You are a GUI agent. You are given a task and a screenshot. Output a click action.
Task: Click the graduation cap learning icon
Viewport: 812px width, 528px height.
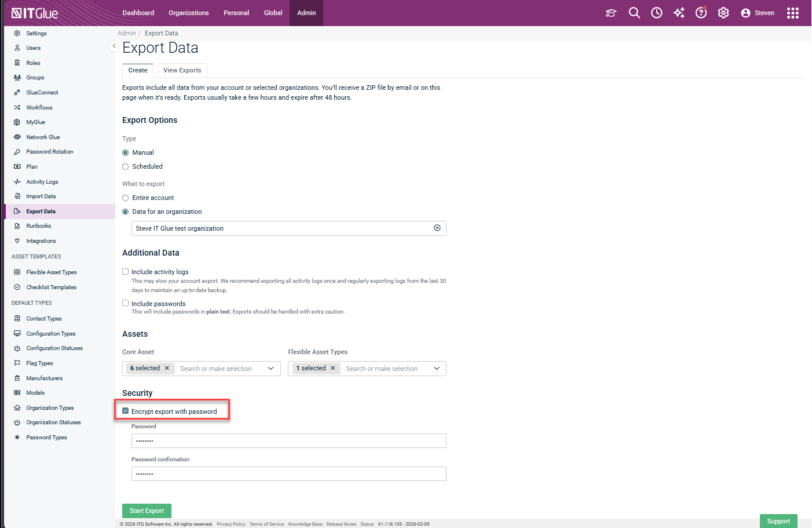coord(611,13)
